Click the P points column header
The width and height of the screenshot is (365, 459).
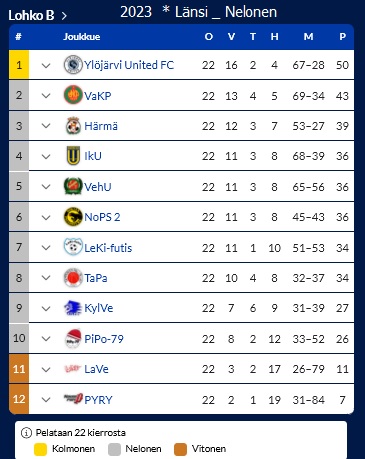click(342, 37)
